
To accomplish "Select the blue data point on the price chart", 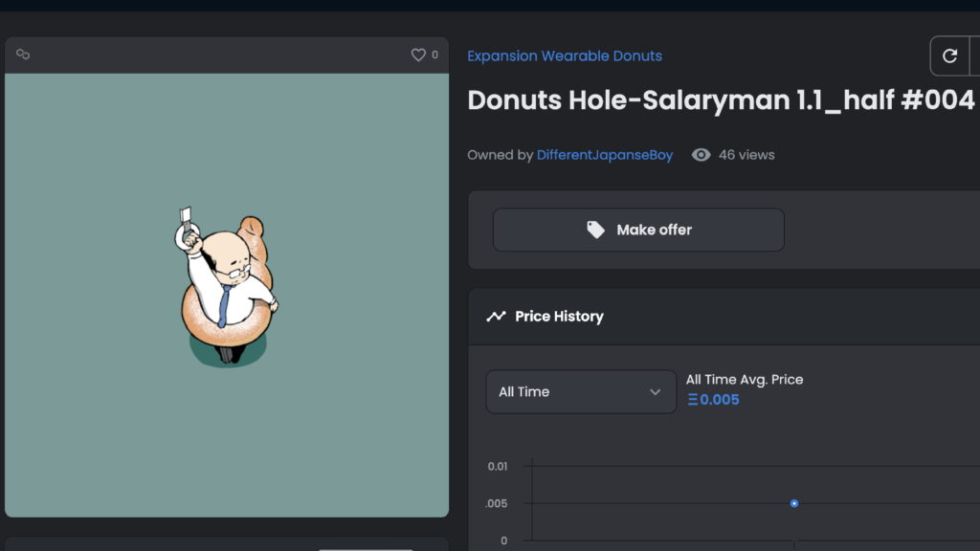I will pyautogui.click(x=793, y=503).
